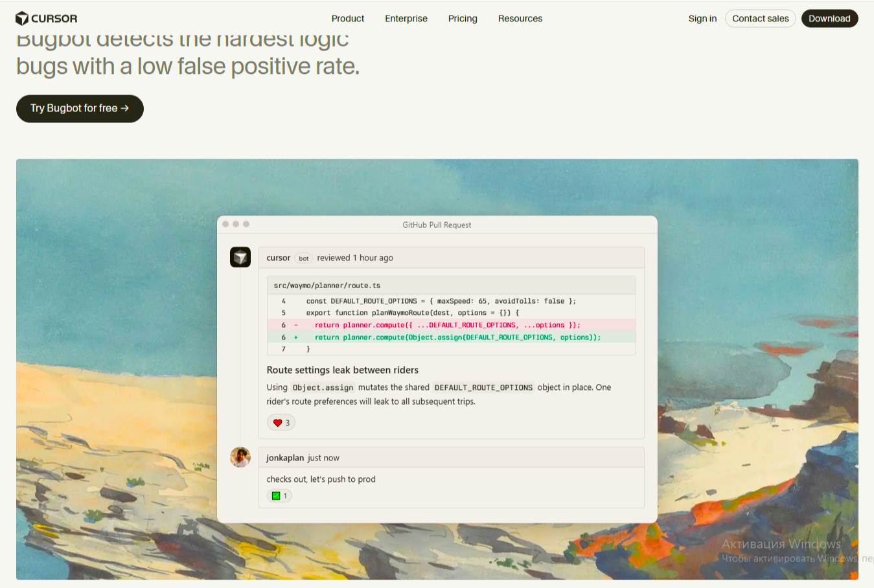Click the bot badge next to cursor
The width and height of the screenshot is (874, 588).
(303, 258)
